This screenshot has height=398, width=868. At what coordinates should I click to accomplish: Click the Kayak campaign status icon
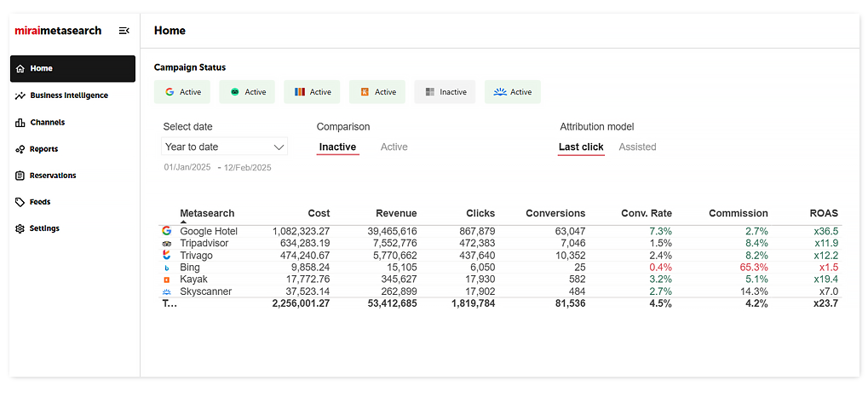[364, 92]
